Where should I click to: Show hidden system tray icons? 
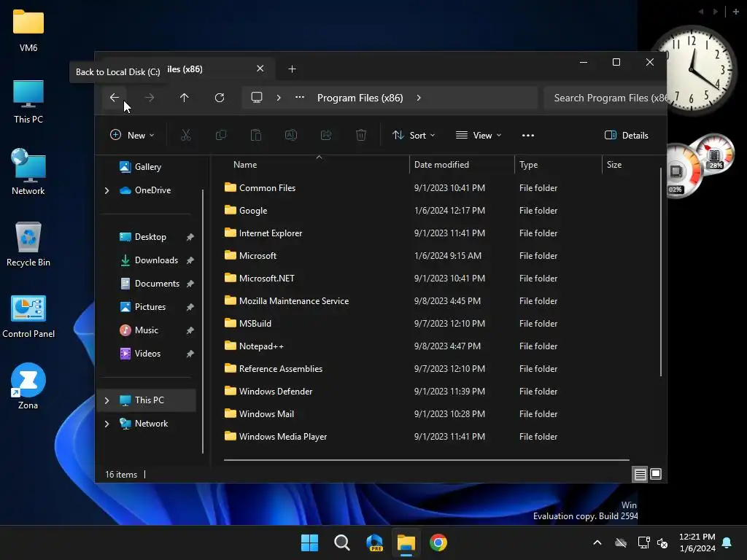point(597,542)
